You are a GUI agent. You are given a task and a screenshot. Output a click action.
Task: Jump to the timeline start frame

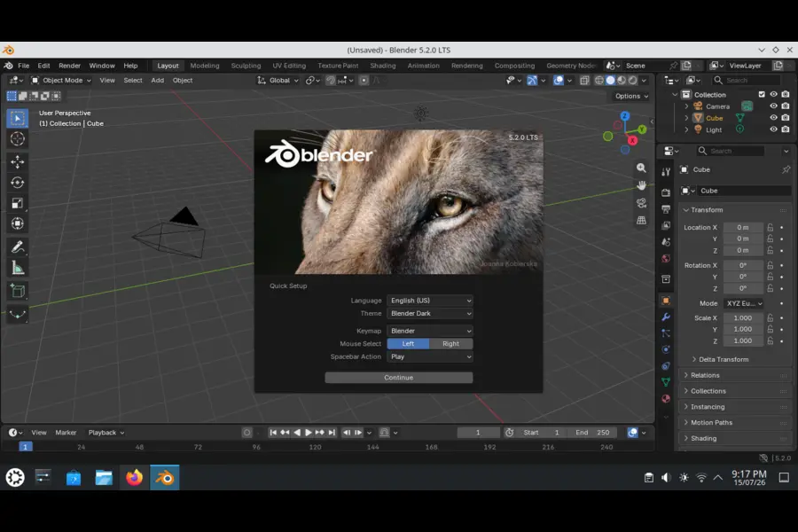click(273, 432)
